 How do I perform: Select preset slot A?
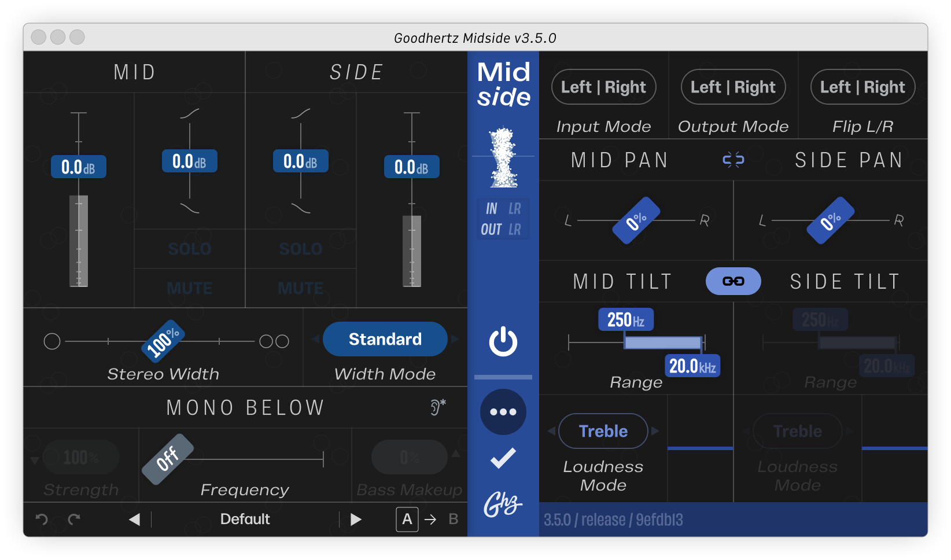tap(407, 520)
